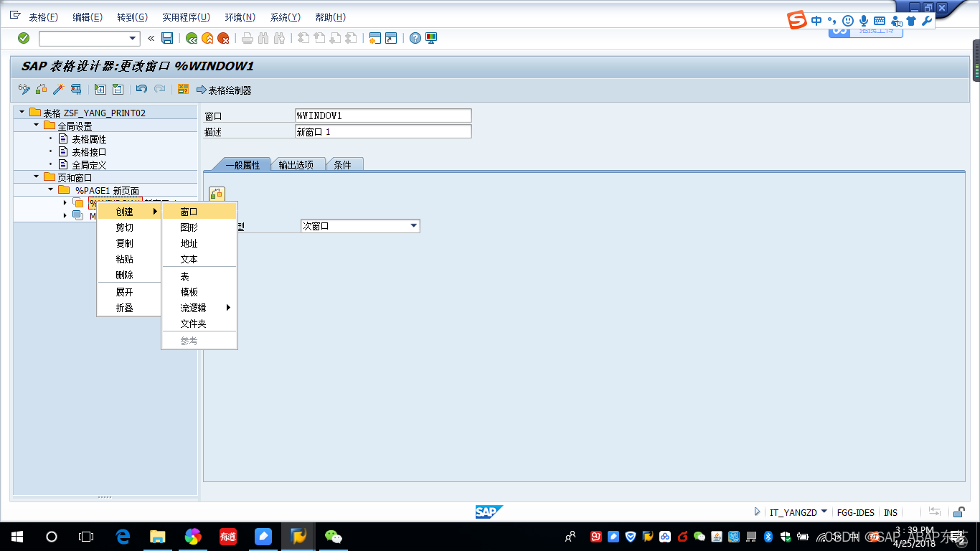Select the 全局定义 tree item
This screenshot has height=551, width=980.
coord(89,164)
